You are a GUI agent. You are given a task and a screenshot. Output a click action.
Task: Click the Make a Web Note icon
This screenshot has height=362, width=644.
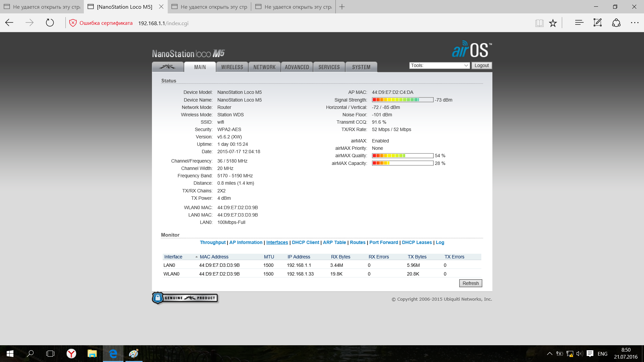(x=598, y=23)
